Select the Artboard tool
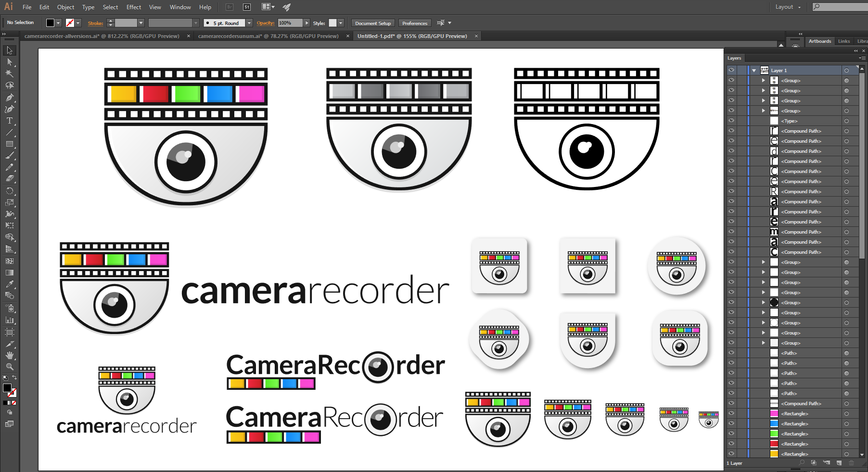The width and height of the screenshot is (868, 472). [9, 332]
